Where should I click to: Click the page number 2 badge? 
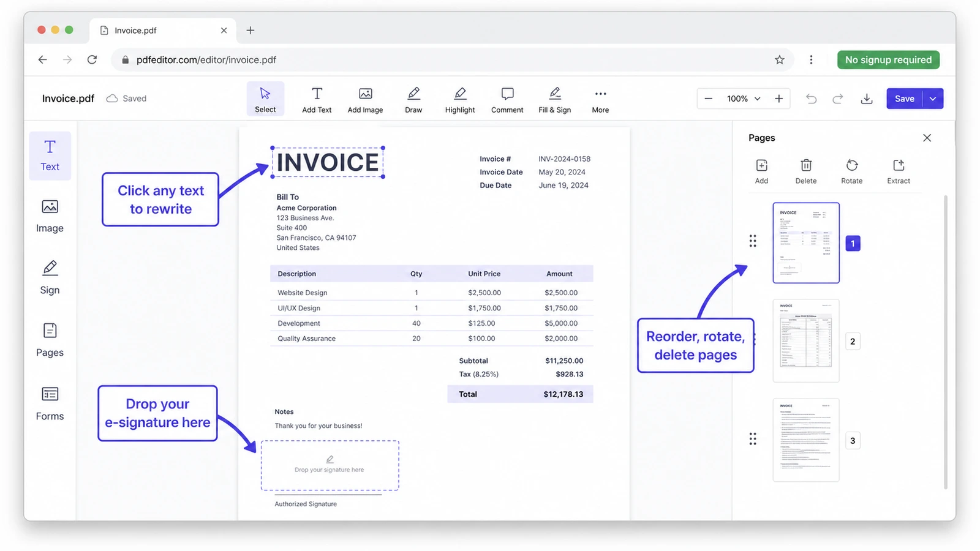(853, 342)
